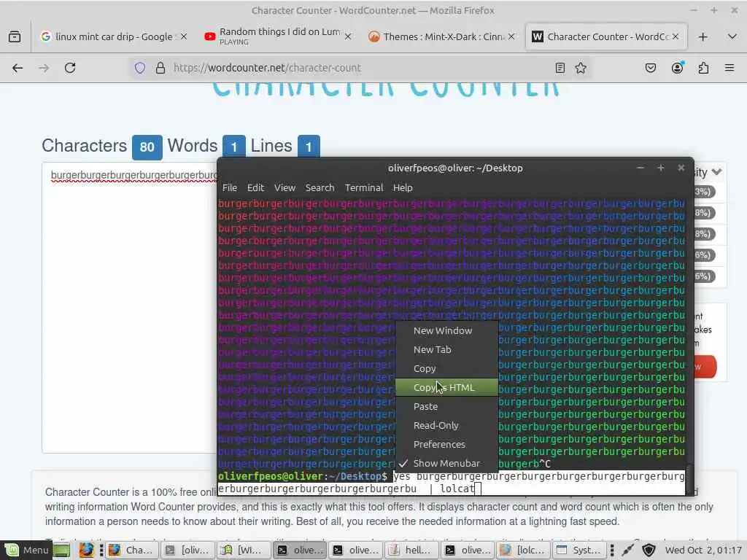Launch Firefox from the panel launcher
The image size is (747, 560).
coord(86,551)
